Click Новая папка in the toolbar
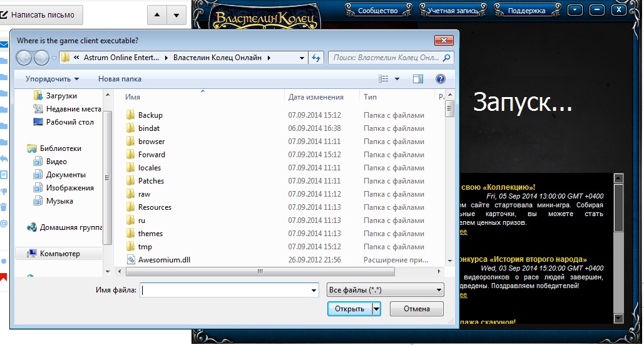 point(120,79)
